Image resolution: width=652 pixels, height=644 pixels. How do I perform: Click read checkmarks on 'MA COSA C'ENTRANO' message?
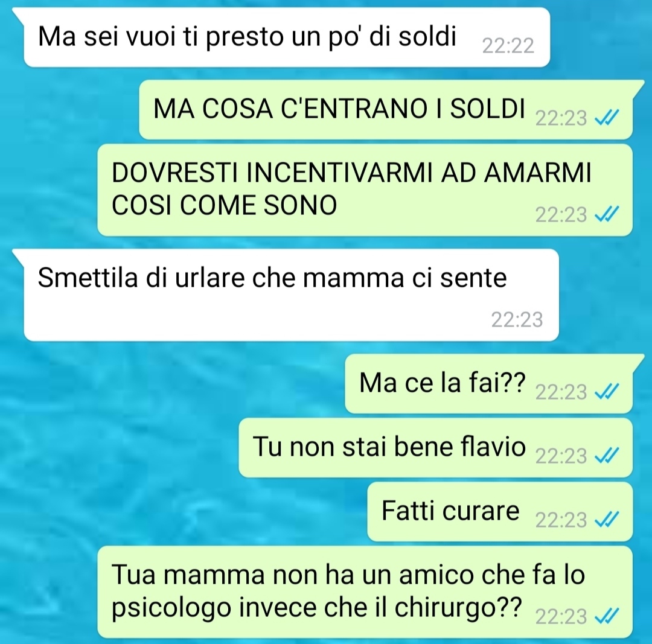click(x=607, y=118)
